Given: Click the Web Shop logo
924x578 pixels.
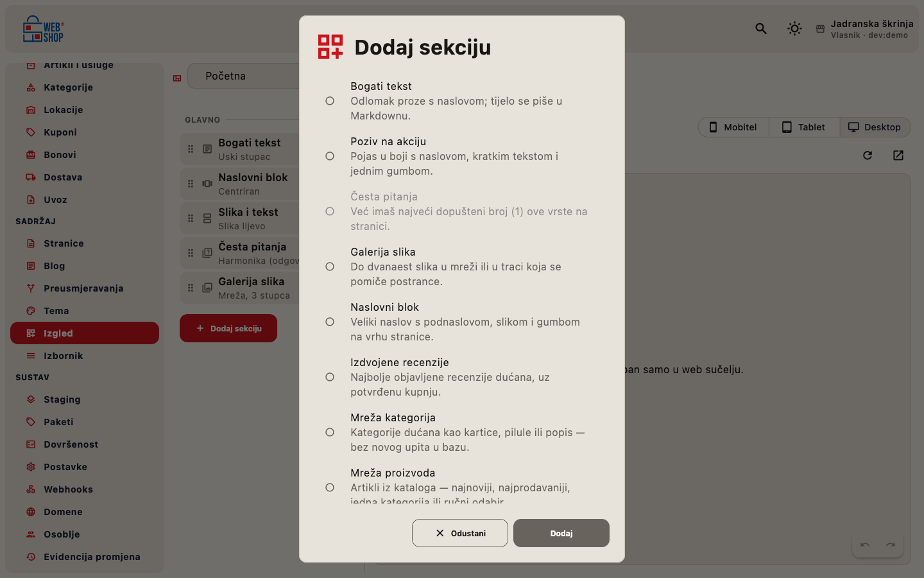Looking at the screenshot, I should tap(44, 29).
